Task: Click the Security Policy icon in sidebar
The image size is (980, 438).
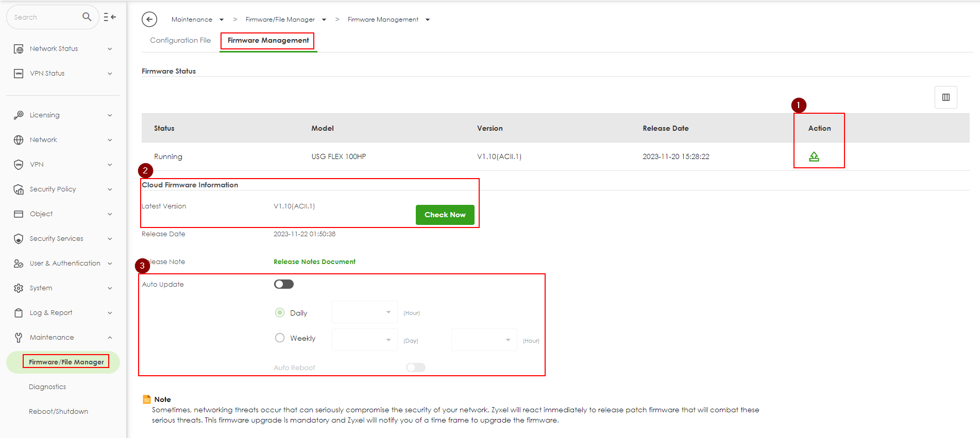Action: 19,189
